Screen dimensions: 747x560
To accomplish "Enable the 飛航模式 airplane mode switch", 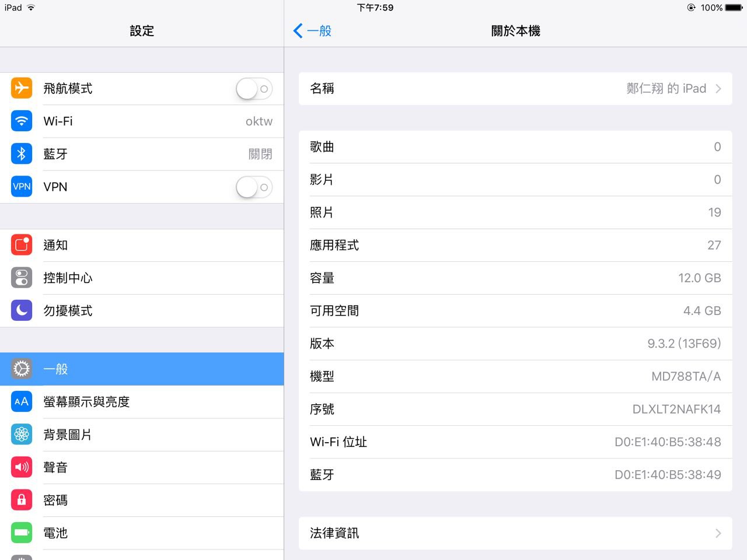I will pos(254,89).
